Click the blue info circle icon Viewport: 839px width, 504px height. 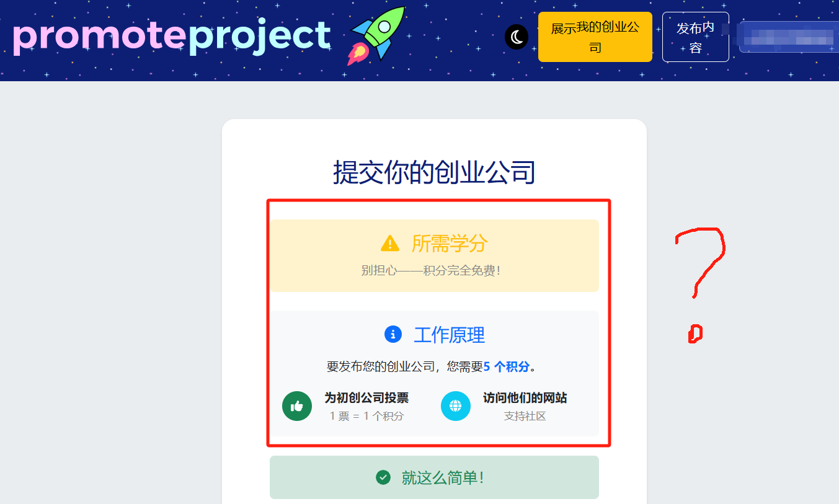click(x=393, y=334)
